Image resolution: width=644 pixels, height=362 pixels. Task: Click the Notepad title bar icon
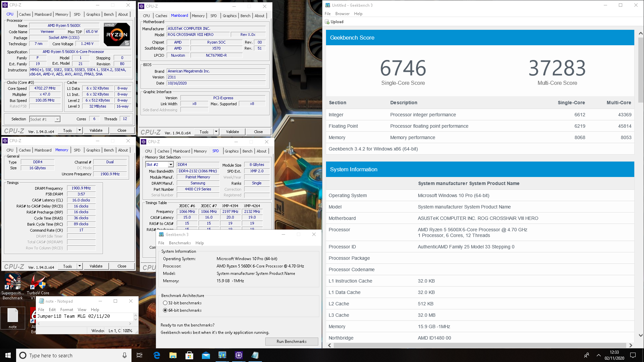click(42, 301)
